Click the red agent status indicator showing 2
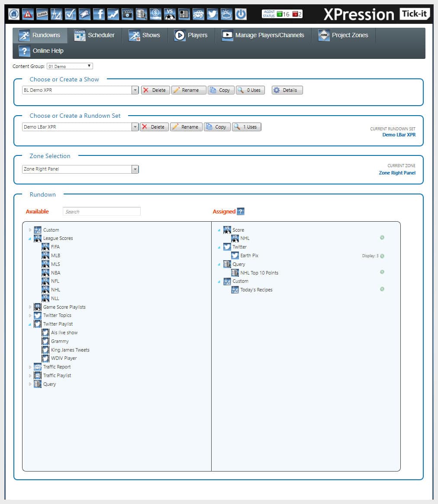438x504 pixels. tap(297, 14)
